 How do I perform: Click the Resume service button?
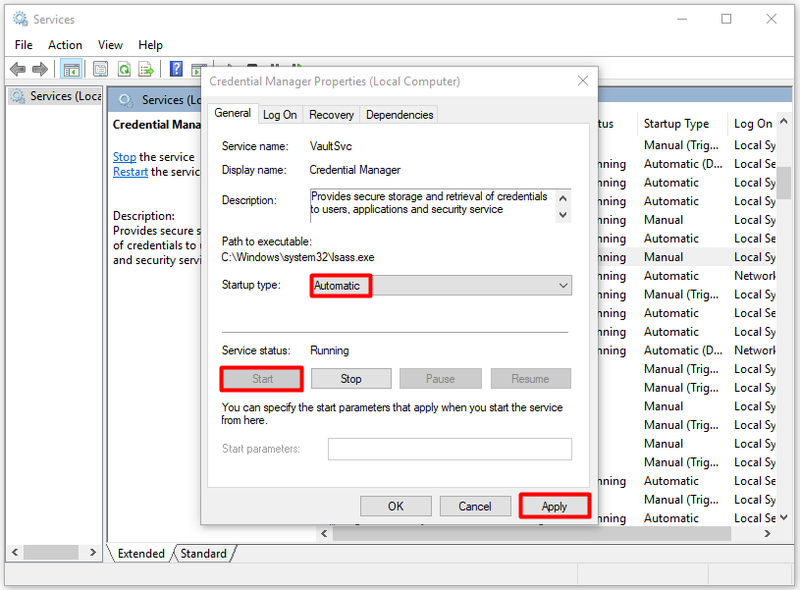point(531,379)
